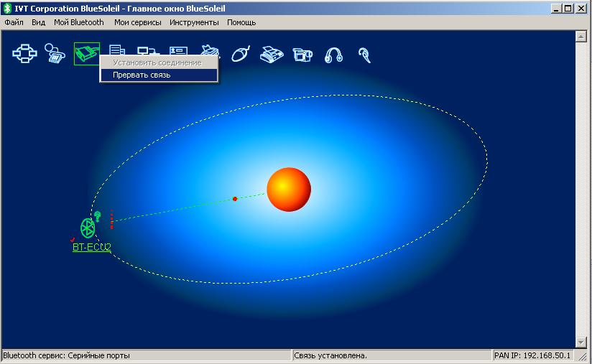The width and height of the screenshot is (592, 364).
Task: Open the 'Помощь' help menu
Action: coord(241,22)
